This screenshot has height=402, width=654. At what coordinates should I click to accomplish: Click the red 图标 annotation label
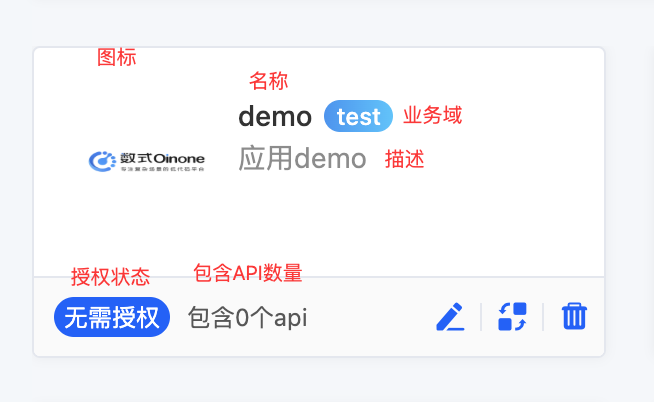[117, 57]
